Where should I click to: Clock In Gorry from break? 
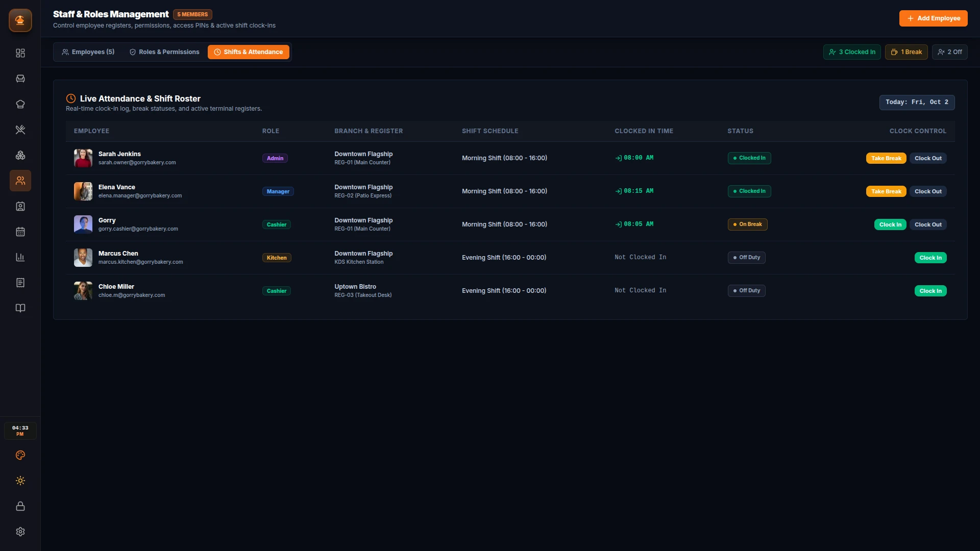coord(890,224)
